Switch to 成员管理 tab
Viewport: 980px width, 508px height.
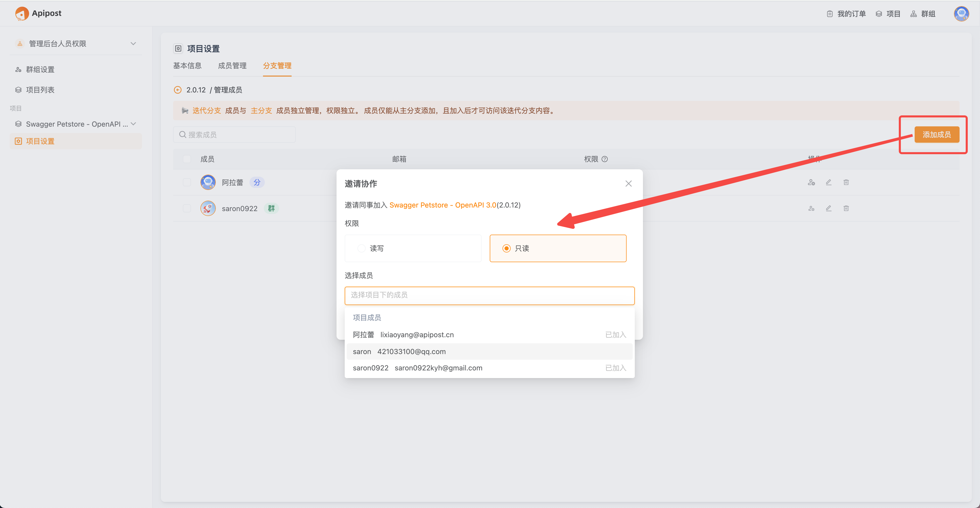(232, 65)
